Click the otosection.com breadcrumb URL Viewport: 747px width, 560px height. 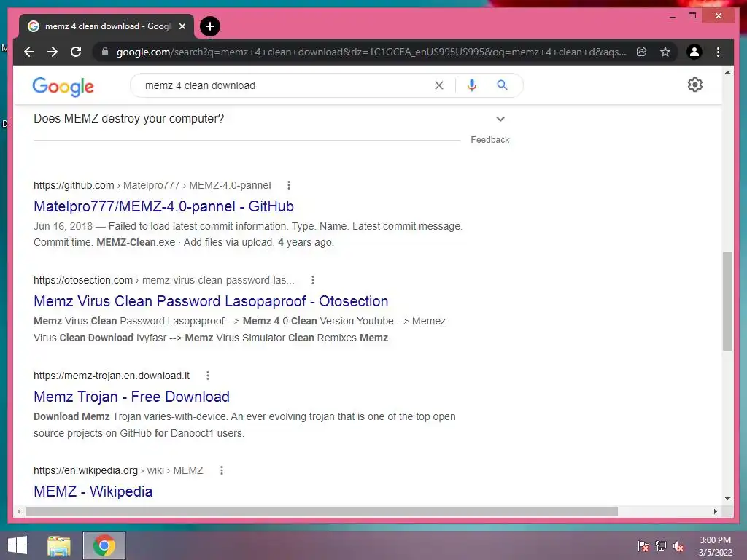163,280
